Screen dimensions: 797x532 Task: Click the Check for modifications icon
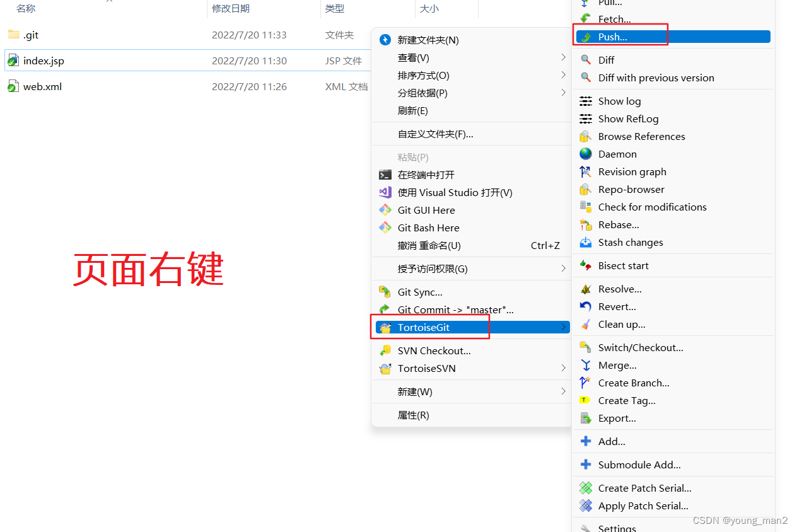[x=586, y=207]
